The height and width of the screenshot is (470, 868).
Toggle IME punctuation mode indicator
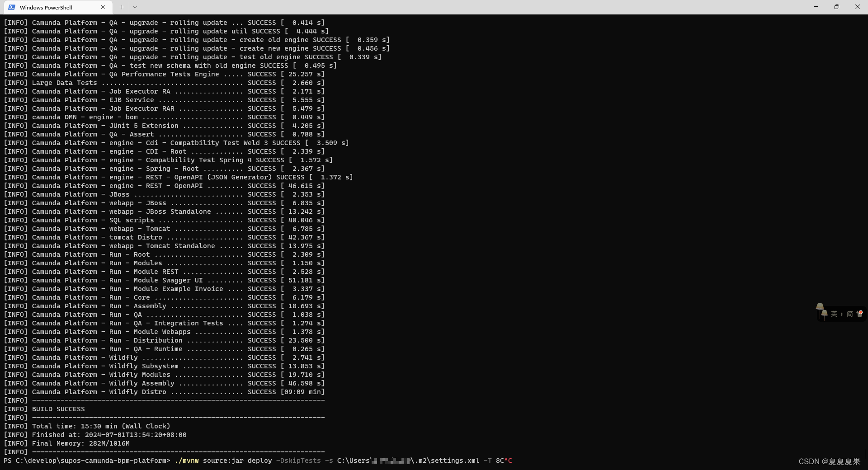[842, 314]
